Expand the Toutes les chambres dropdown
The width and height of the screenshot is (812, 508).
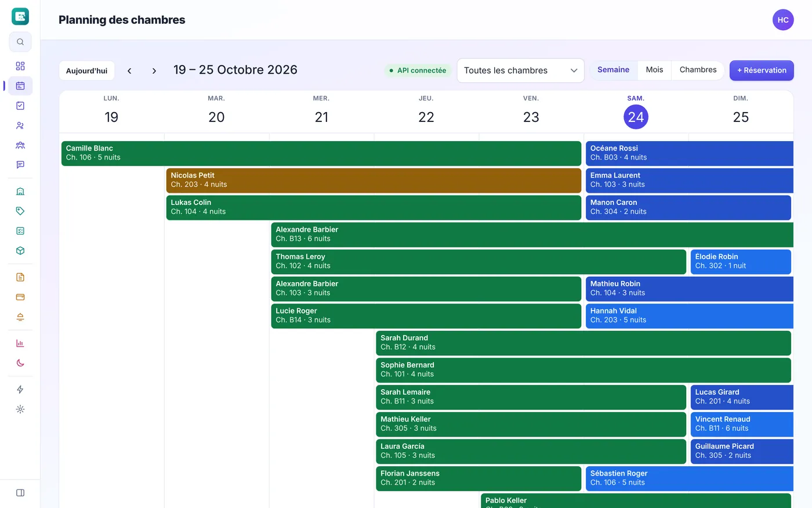tap(520, 70)
